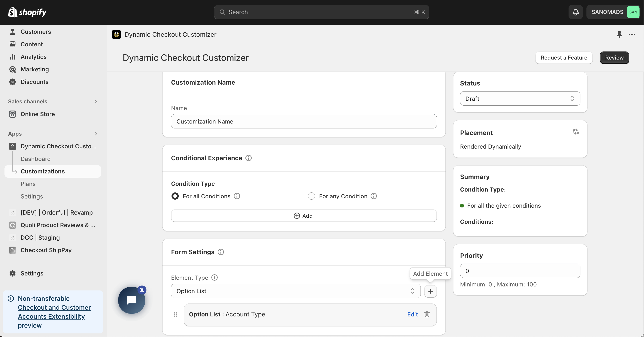Open the three-dot more actions menu
644x337 pixels.
[632, 34]
